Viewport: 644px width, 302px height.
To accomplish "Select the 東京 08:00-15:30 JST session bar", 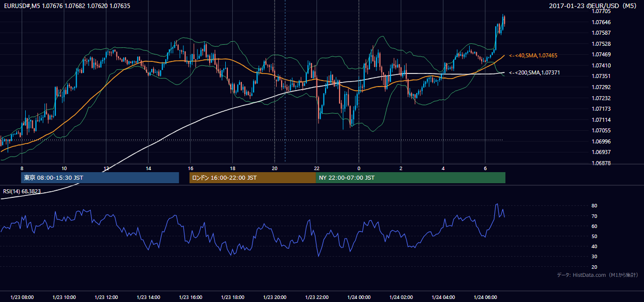I will coord(100,178).
